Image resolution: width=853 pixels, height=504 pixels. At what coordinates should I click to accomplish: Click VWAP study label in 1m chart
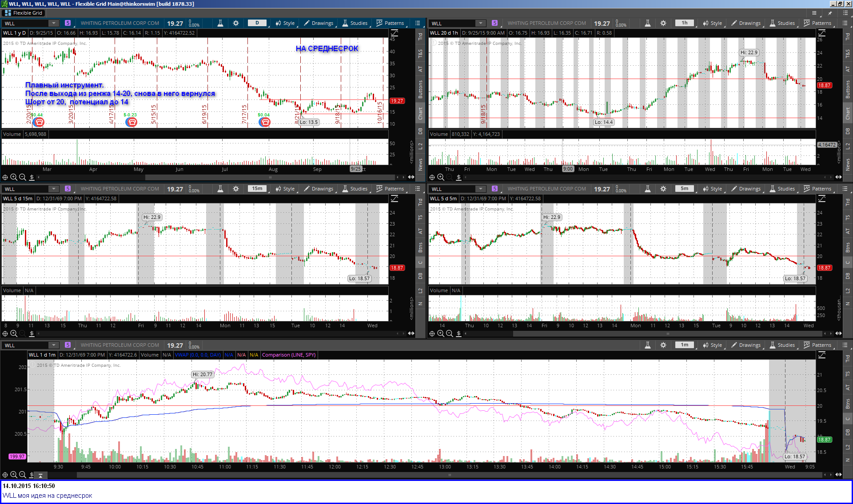(x=197, y=355)
